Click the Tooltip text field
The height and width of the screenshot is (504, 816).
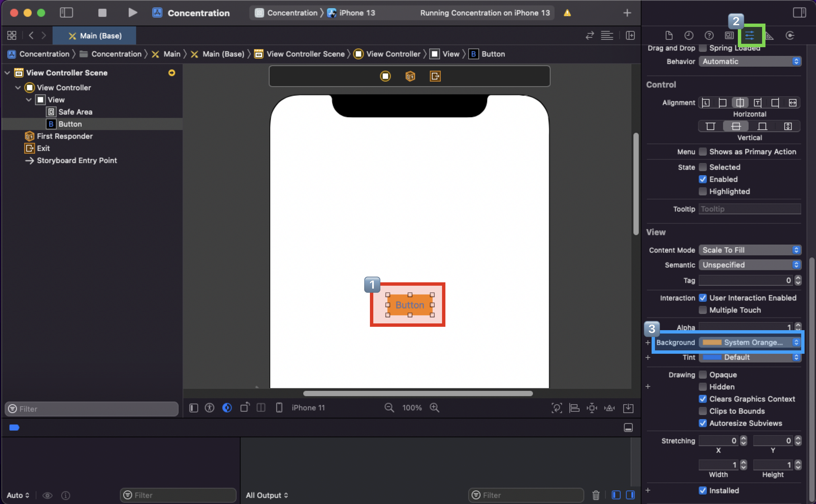(x=750, y=209)
